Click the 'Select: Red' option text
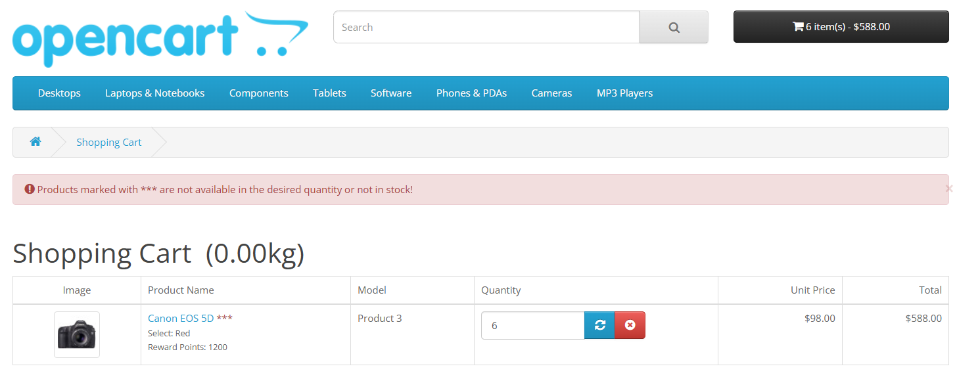The width and height of the screenshot is (980, 381). pos(169,333)
